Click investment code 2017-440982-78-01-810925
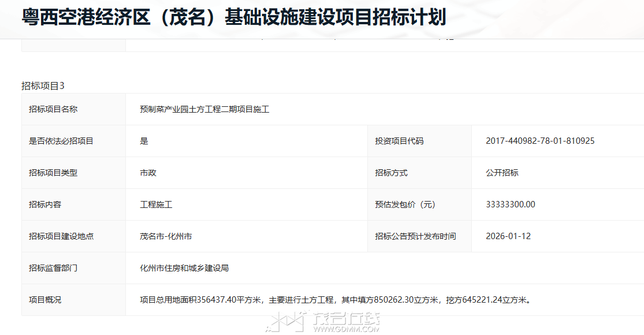 pyautogui.click(x=540, y=141)
